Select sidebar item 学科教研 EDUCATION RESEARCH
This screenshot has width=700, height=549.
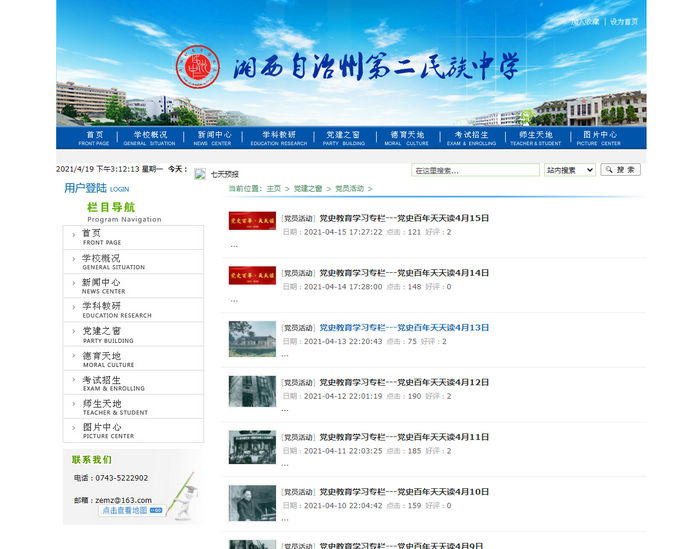(x=133, y=310)
